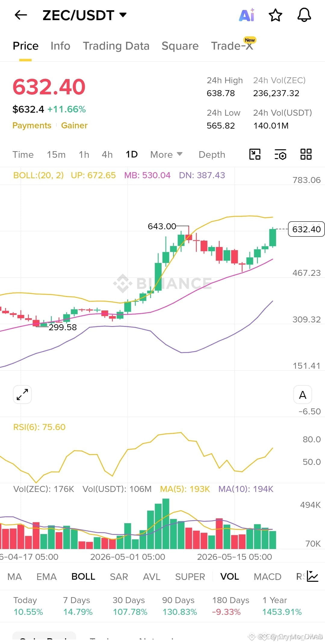Toggle the AVL indicator
The height and width of the screenshot is (644, 325).
tap(152, 577)
